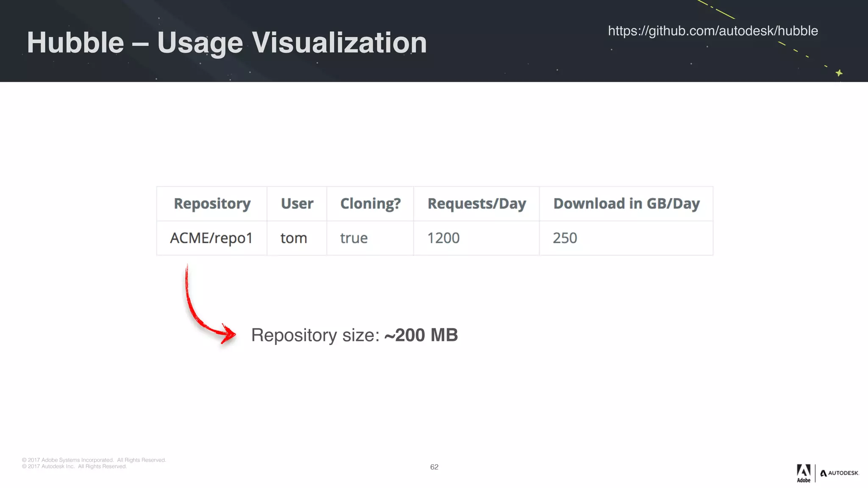Click slide page number 62
The height and width of the screenshot is (488, 868).
(434, 467)
